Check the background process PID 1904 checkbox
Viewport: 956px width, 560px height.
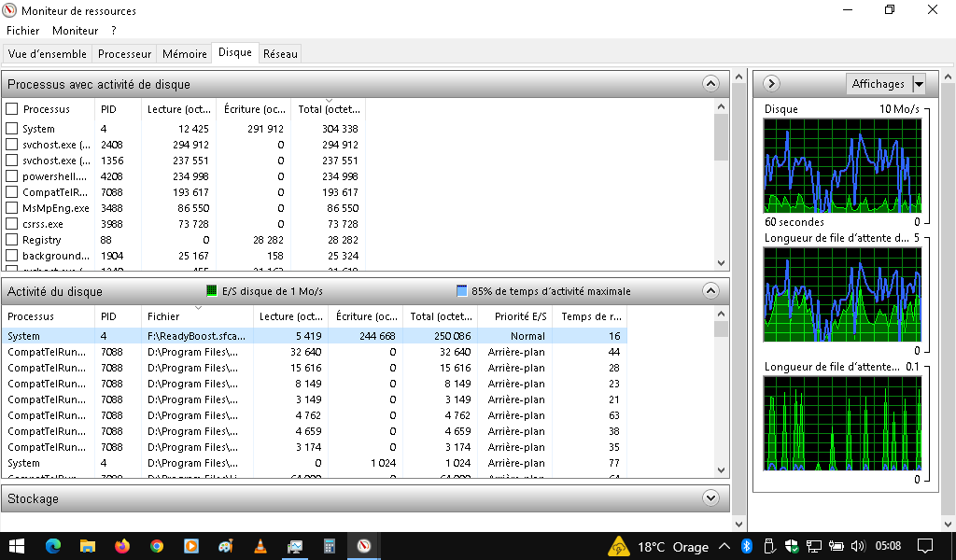[11, 256]
